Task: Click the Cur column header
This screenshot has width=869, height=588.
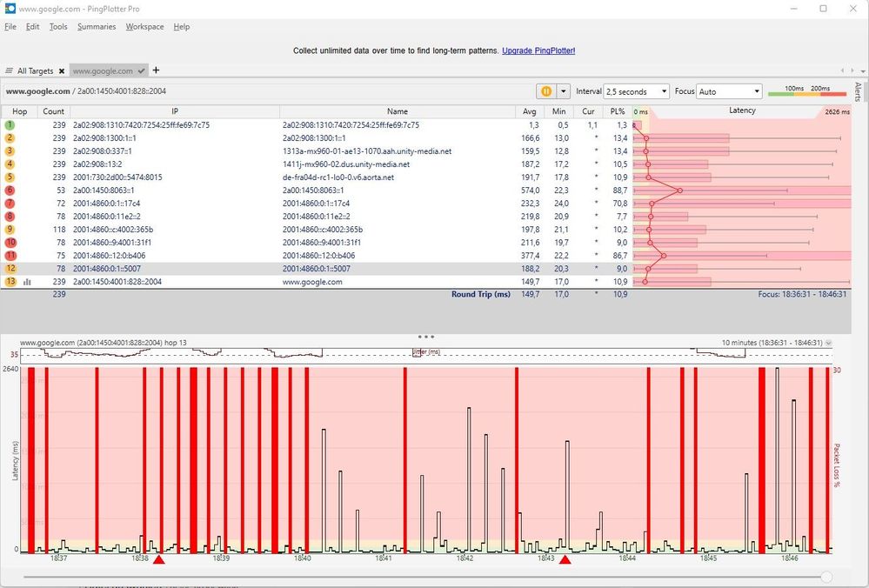Action: pos(588,111)
